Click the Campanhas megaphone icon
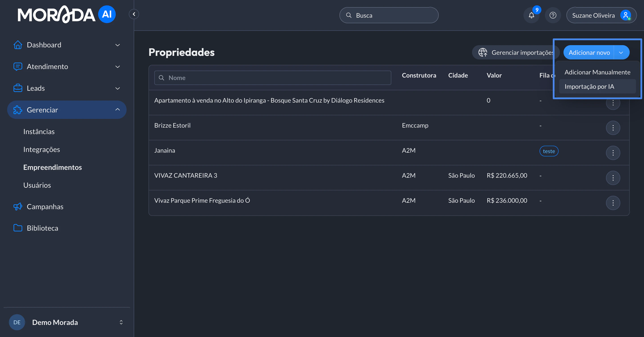This screenshot has width=644, height=337. pyautogui.click(x=18, y=206)
